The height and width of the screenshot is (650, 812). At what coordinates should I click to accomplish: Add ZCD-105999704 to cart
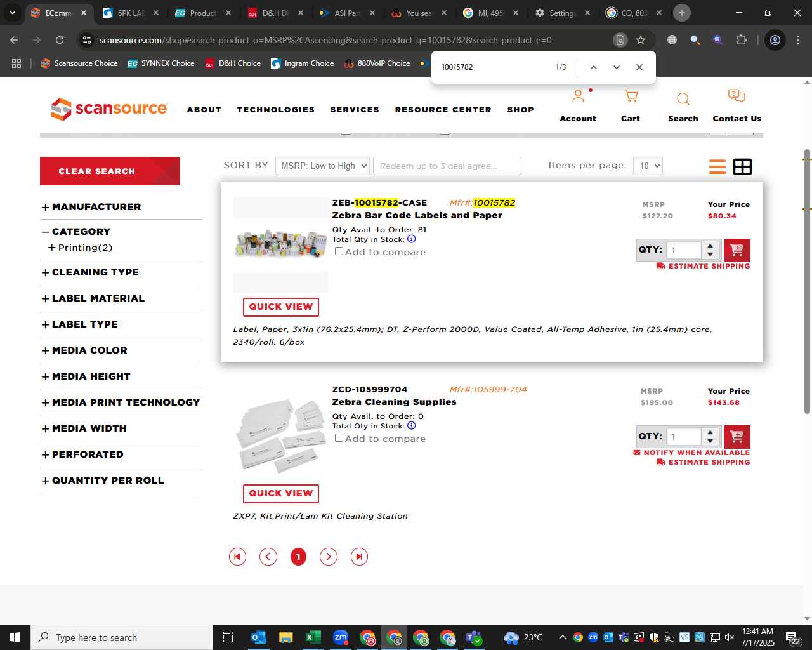pos(737,437)
